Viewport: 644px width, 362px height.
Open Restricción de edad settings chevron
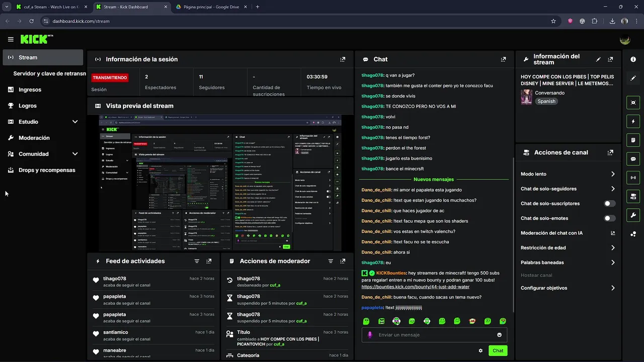(x=613, y=248)
